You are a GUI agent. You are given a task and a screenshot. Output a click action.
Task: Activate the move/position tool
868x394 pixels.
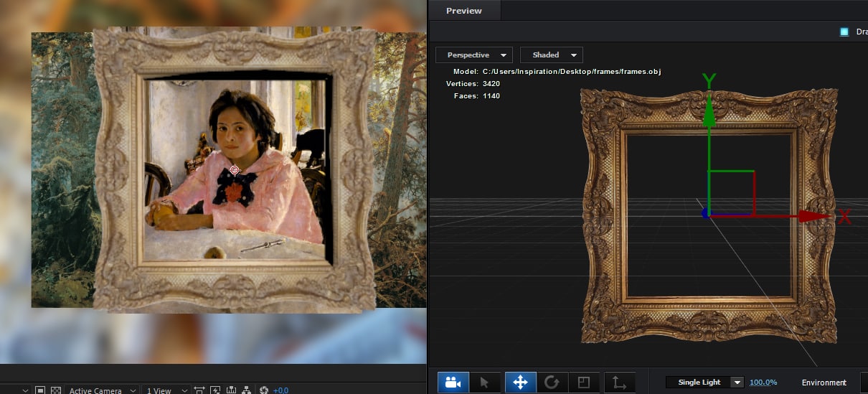tap(520, 383)
